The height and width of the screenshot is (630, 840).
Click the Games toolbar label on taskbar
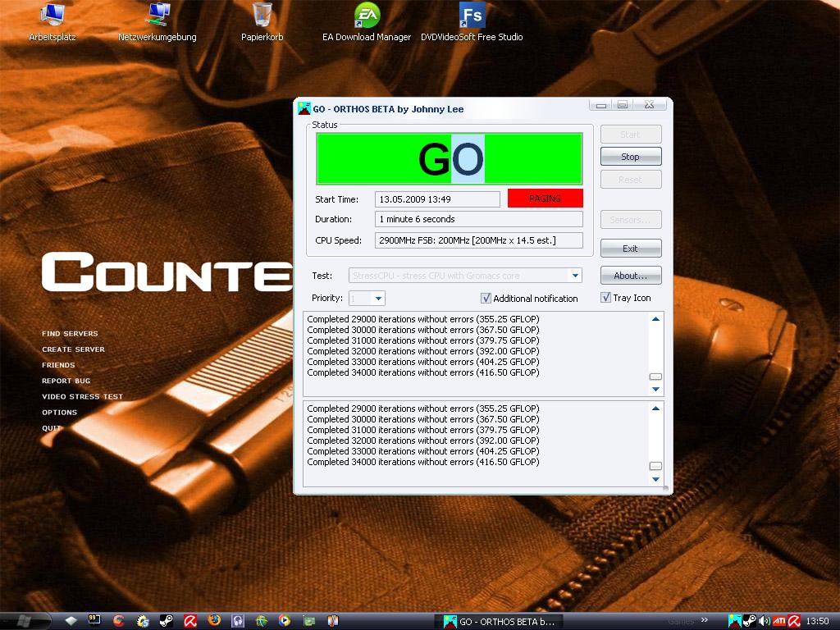click(681, 622)
